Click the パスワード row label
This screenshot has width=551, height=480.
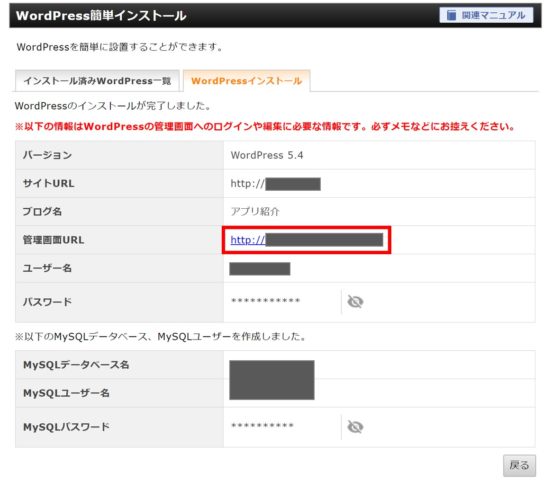pos(47,302)
